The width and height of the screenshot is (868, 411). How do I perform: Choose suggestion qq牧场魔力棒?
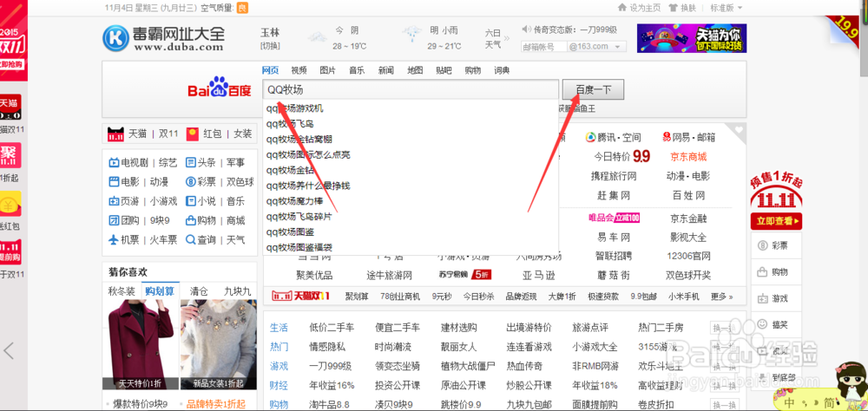(x=294, y=201)
